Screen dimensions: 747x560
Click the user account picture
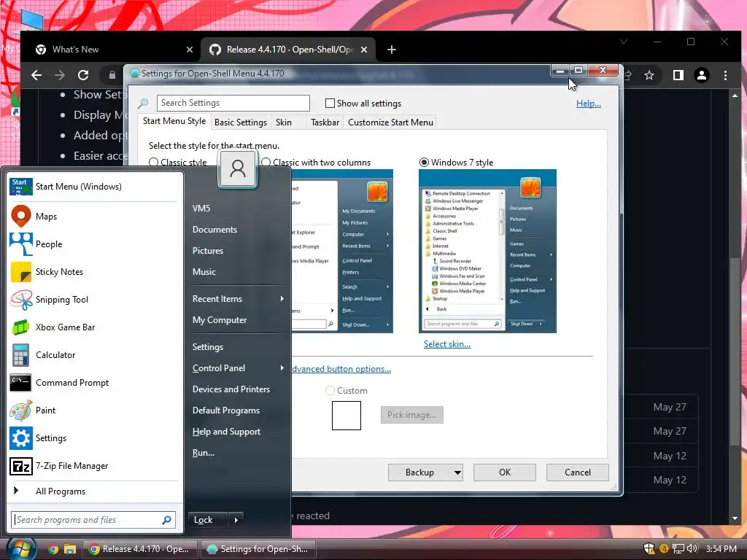click(x=238, y=168)
